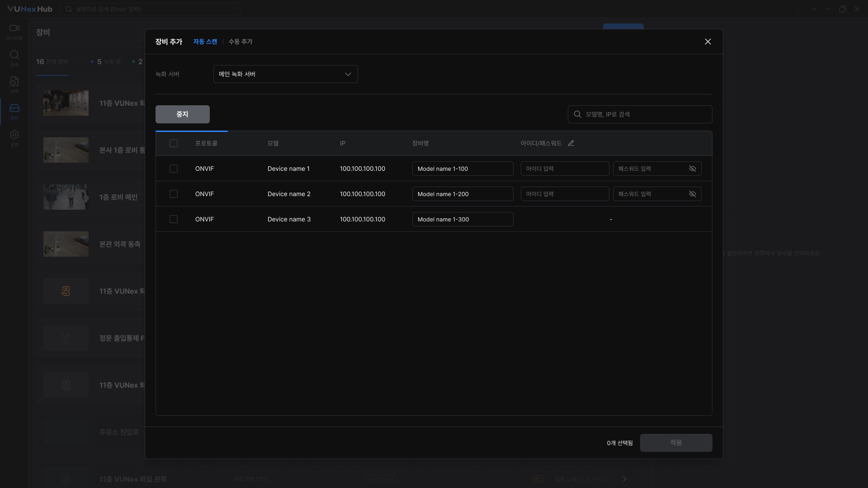The height and width of the screenshot is (488, 868).
Task: Open the 녹화 서버 dropdown
Action: pyautogui.click(x=286, y=74)
